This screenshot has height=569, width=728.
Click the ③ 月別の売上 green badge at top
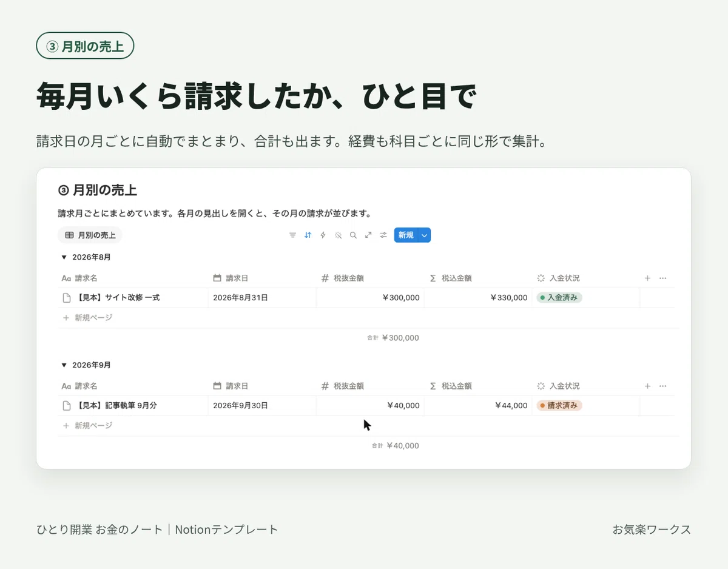tap(85, 46)
